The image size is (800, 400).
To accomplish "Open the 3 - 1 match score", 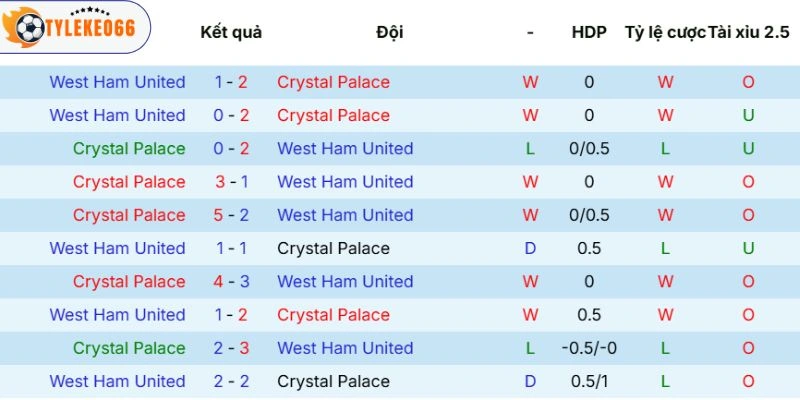I will tap(231, 182).
